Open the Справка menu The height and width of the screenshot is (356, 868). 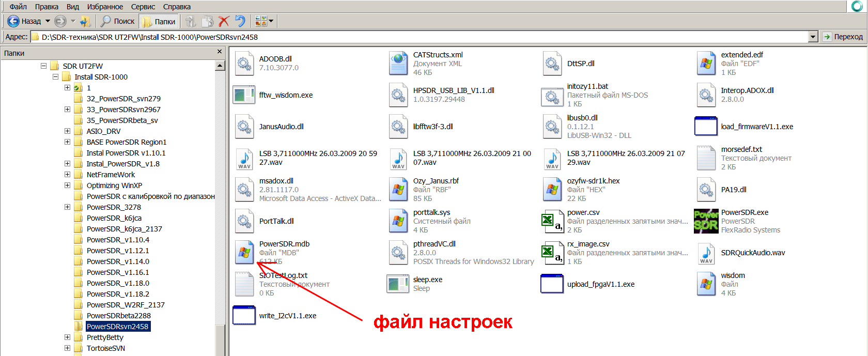[x=177, y=7]
